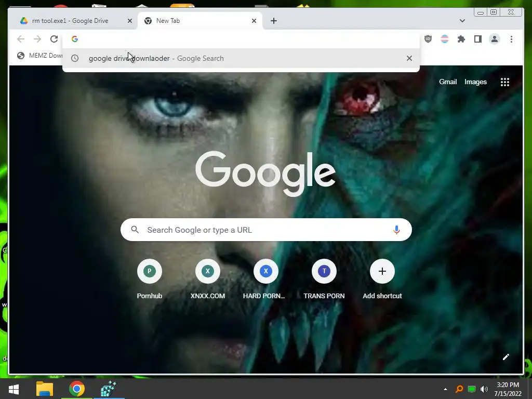Go forward with the forward arrow

tap(37, 39)
